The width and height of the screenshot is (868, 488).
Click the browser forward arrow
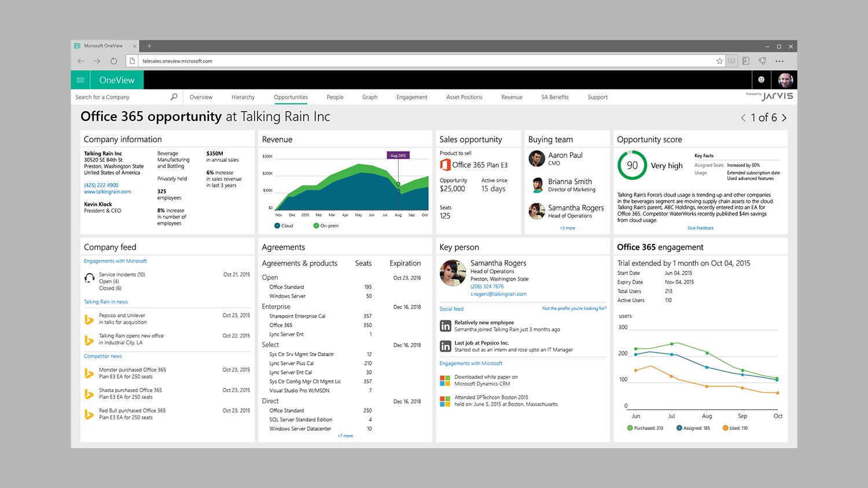pos(97,61)
